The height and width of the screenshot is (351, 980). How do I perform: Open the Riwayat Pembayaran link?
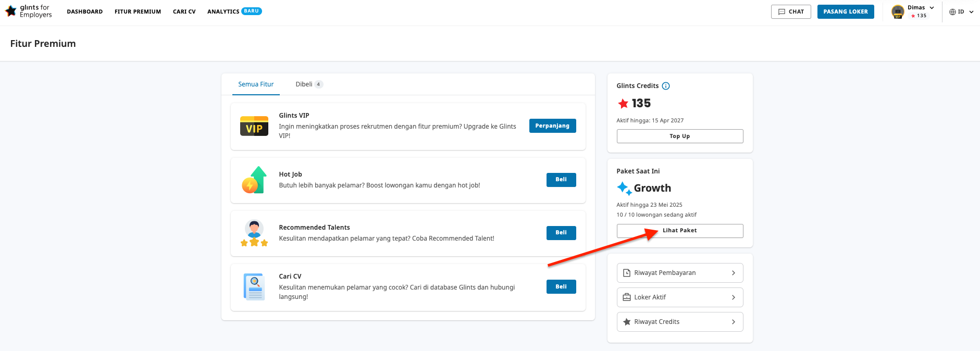[680, 273]
